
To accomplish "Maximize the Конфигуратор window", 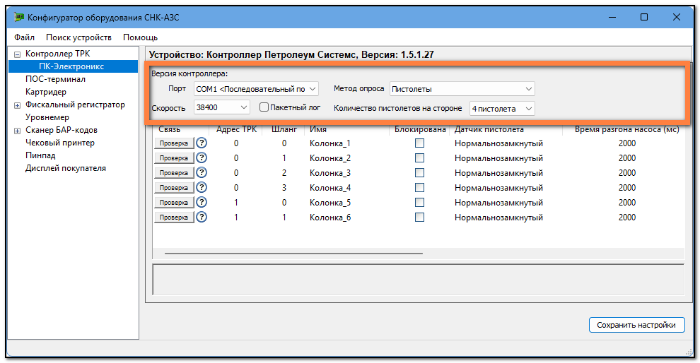I will (644, 17).
